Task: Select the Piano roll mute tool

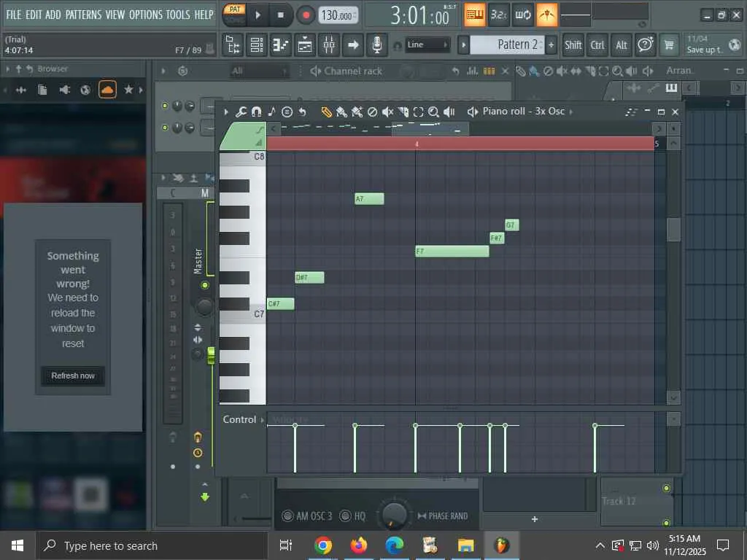Action: click(387, 112)
